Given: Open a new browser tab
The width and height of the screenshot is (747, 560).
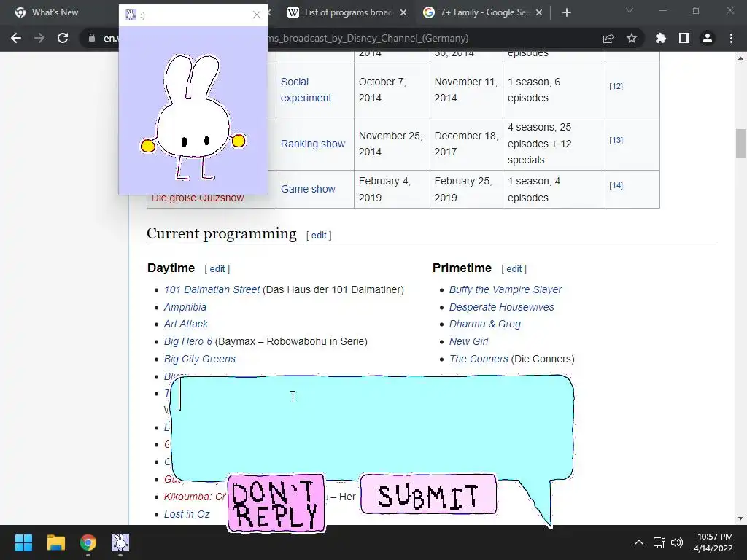Looking at the screenshot, I should tap(566, 12).
